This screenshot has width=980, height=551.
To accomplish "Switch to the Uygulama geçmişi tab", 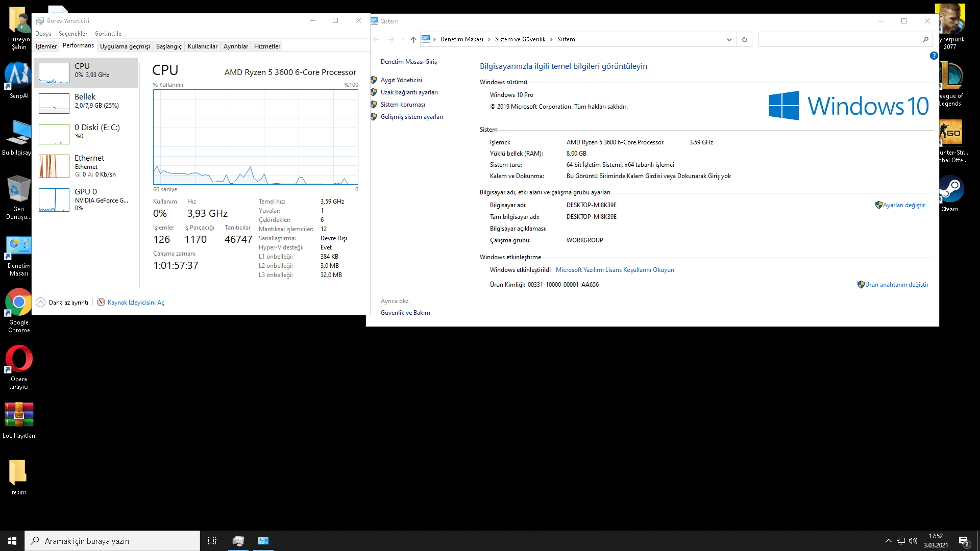I will point(125,46).
